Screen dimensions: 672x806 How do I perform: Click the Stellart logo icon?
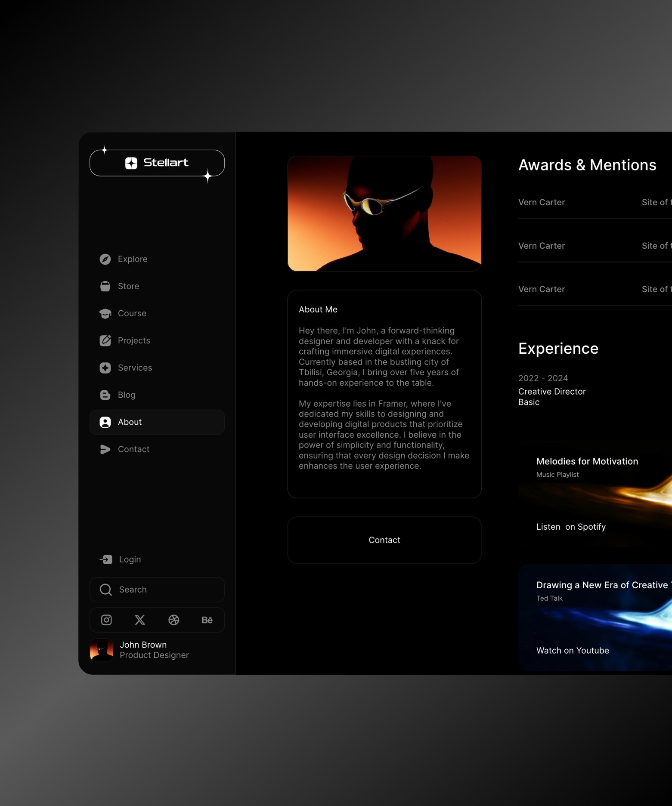coord(131,163)
